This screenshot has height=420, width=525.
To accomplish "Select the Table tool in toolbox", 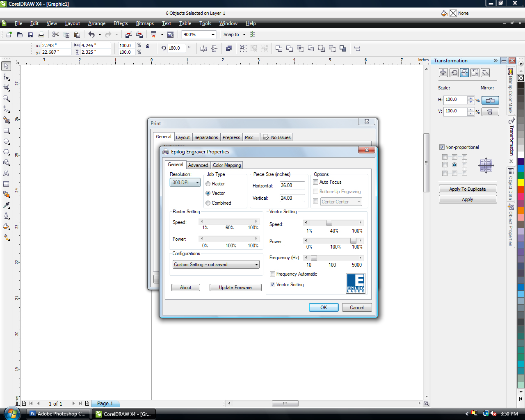I will coord(6,184).
